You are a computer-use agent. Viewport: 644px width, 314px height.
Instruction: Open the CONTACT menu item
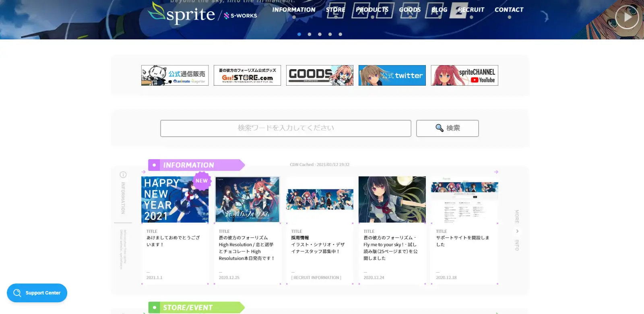509,10
